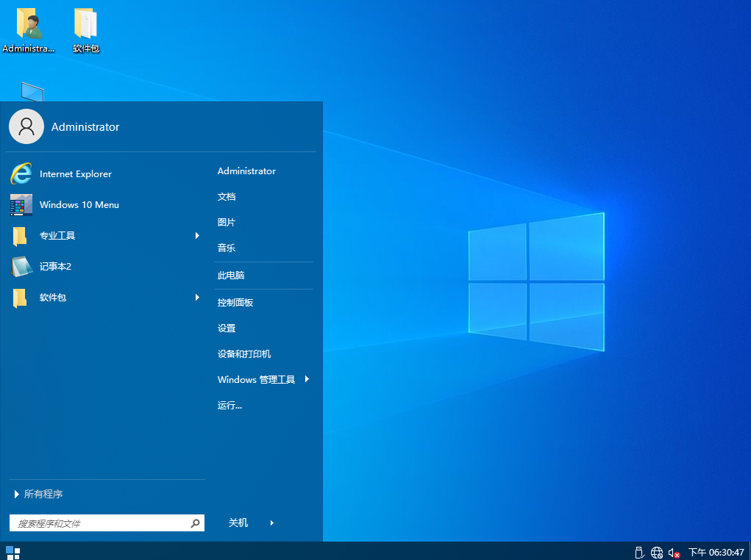The width and height of the screenshot is (751, 560).
Task: Launch Windows 10 Menu entry
Action: tap(105, 205)
